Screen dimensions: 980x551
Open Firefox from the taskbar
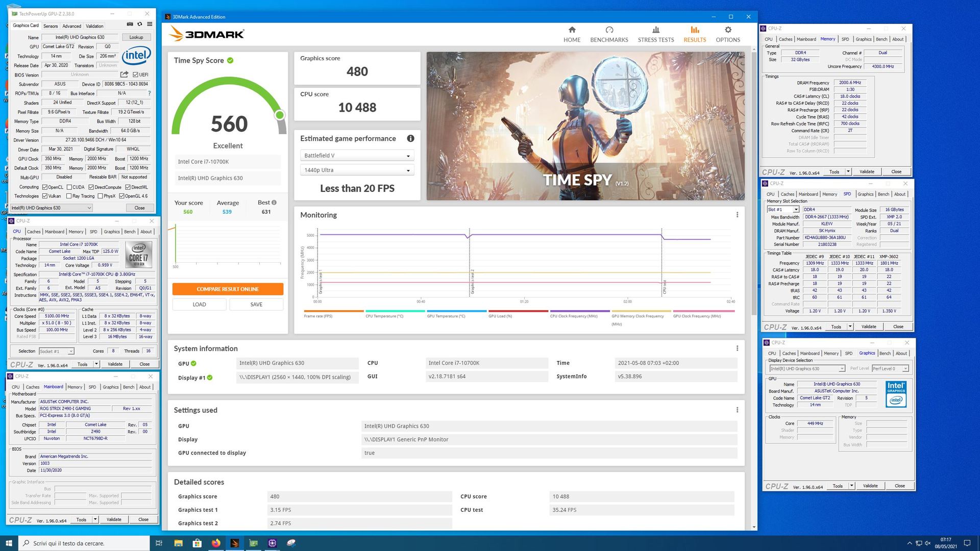point(216,543)
